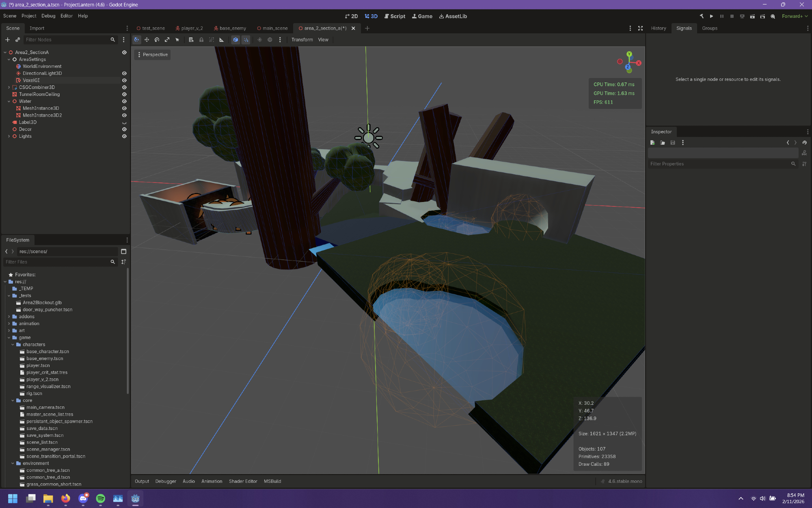Open the Forward+ renderer dropdown
This screenshot has height=508, width=812.
[x=795, y=16]
